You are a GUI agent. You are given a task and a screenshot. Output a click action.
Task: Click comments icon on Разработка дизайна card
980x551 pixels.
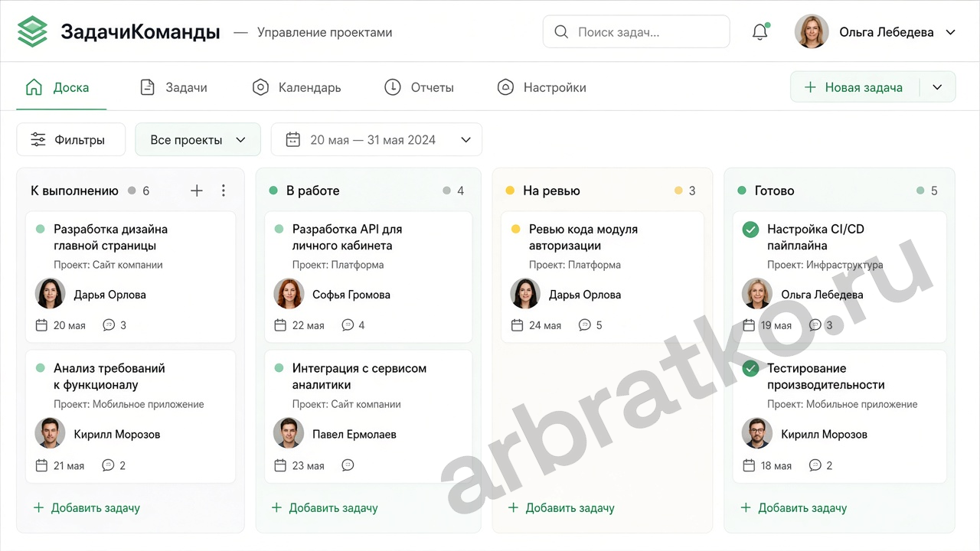tap(109, 325)
